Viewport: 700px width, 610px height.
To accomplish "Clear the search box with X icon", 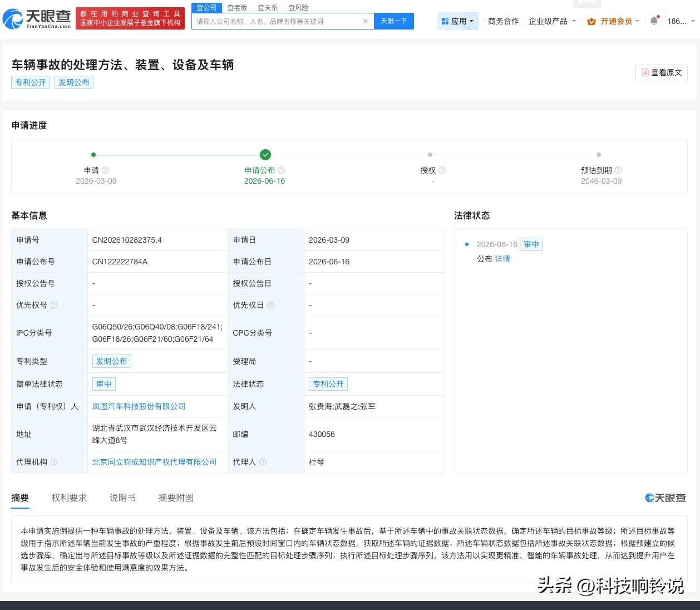I will click(x=366, y=21).
